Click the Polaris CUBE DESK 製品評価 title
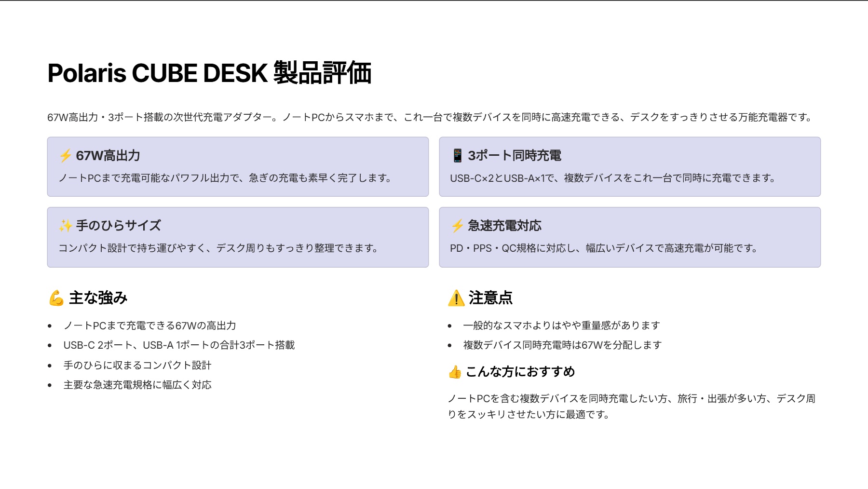Viewport: 868px width, 489px height. click(x=212, y=72)
